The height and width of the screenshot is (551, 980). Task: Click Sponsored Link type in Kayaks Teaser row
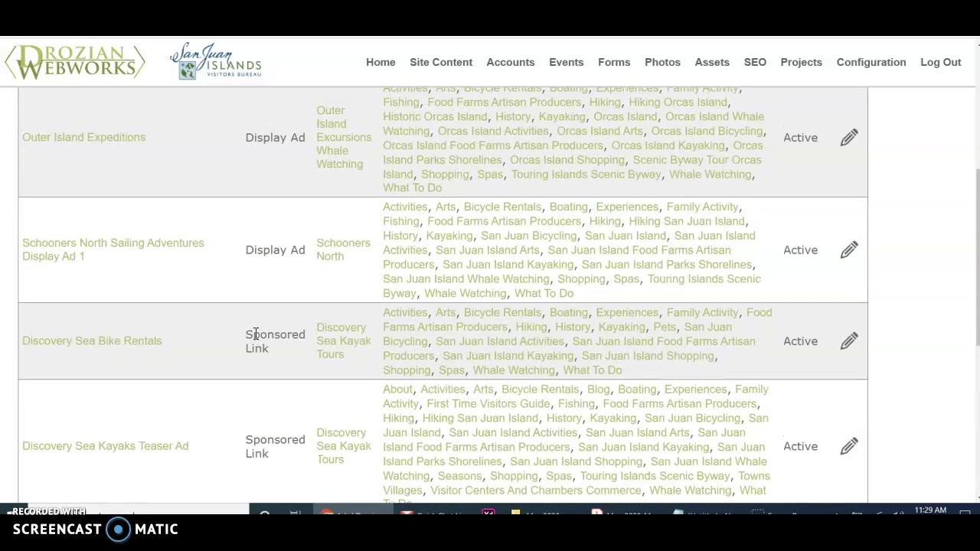[275, 447]
